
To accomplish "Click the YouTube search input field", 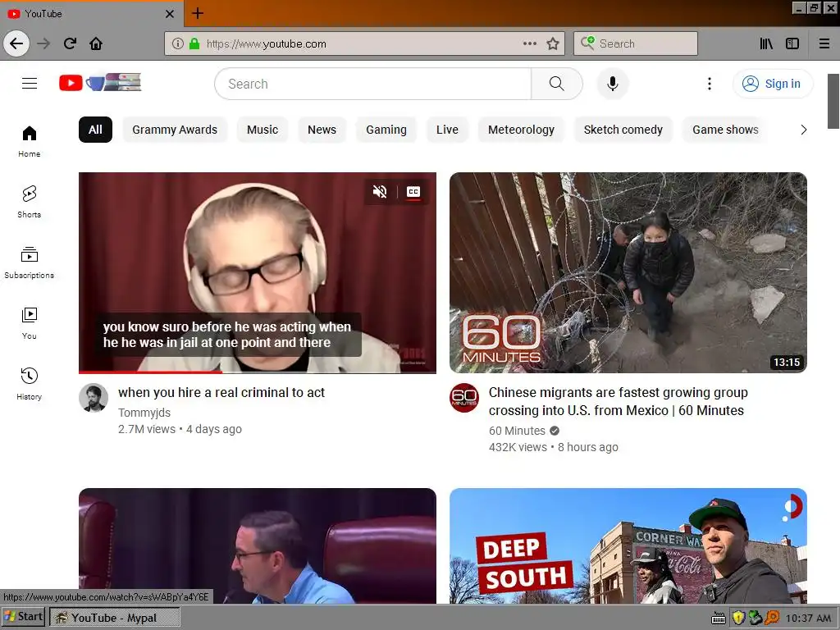I will coord(373,84).
